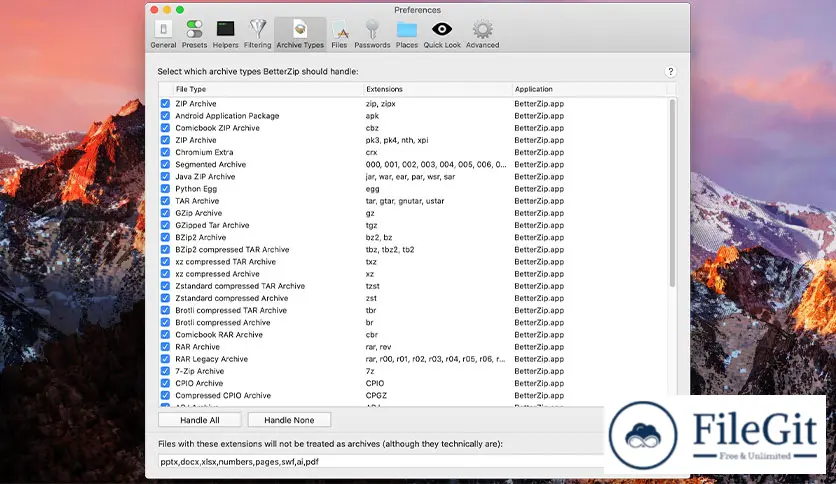Sort by Extensions column header
This screenshot has height=484, width=836.
pos(437,89)
